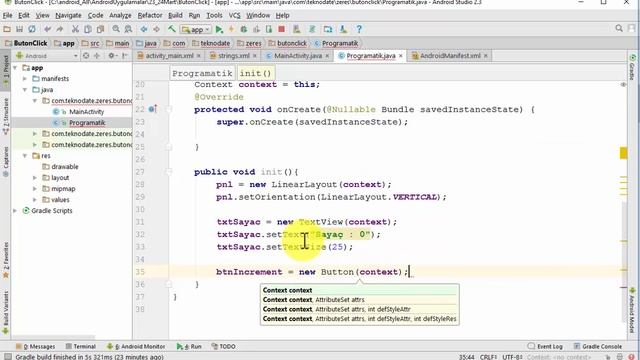Click the Help question mark icon
640x360 pixels.
359,29
